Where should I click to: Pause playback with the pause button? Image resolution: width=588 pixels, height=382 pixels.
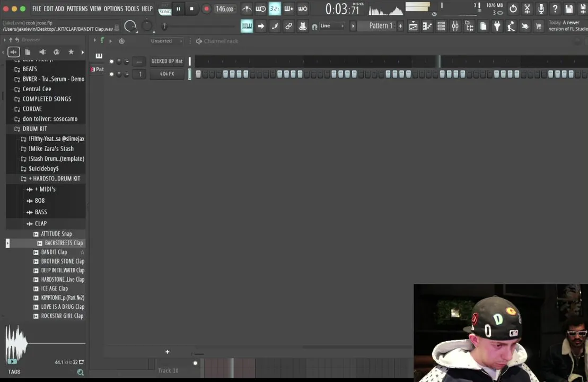179,8
